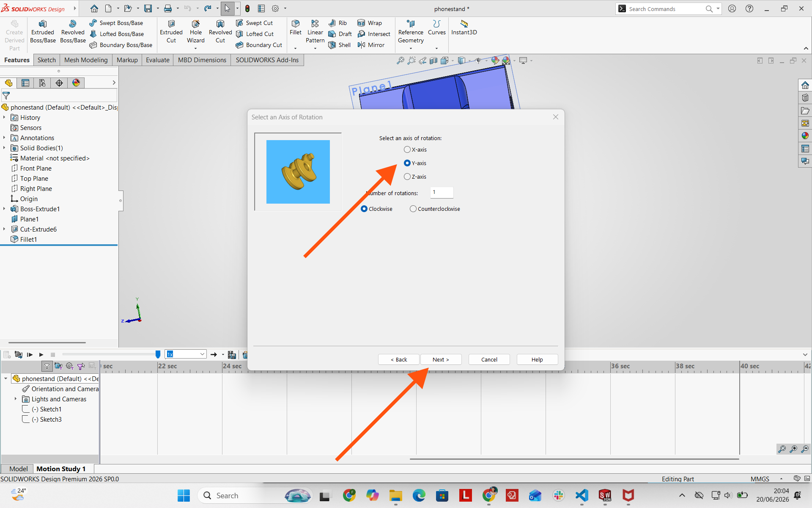812x508 pixels.
Task: Expand the Solid Bodies(1) node
Action: [x=4, y=148]
